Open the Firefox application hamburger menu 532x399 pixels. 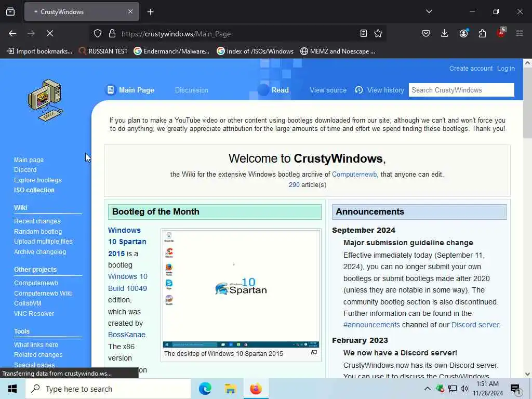pos(519,33)
